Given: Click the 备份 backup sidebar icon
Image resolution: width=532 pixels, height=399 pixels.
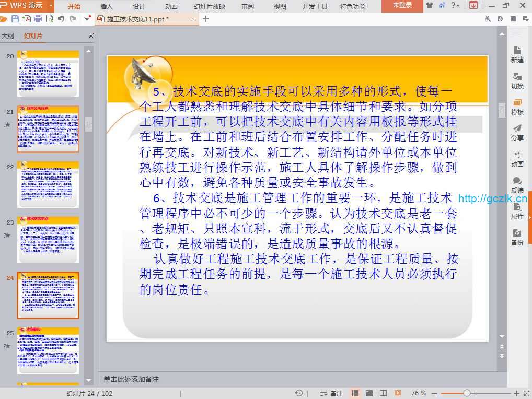Looking at the screenshot, I should pyautogui.click(x=517, y=237).
